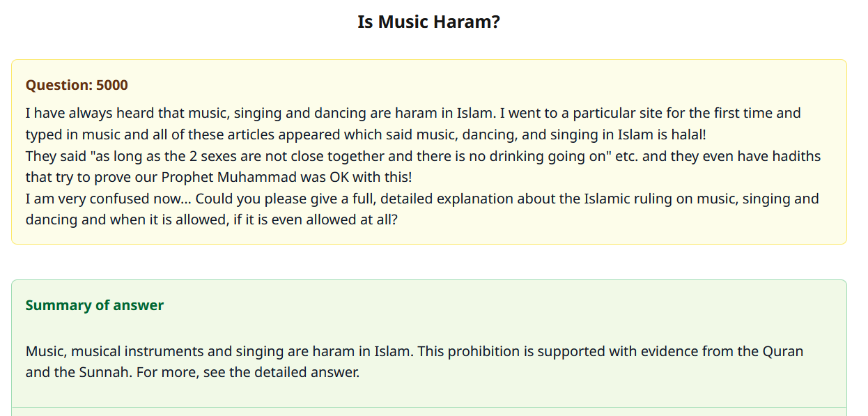This screenshot has width=868, height=416.
Task: Click the word "hadiths" in the question
Action: click(793, 156)
